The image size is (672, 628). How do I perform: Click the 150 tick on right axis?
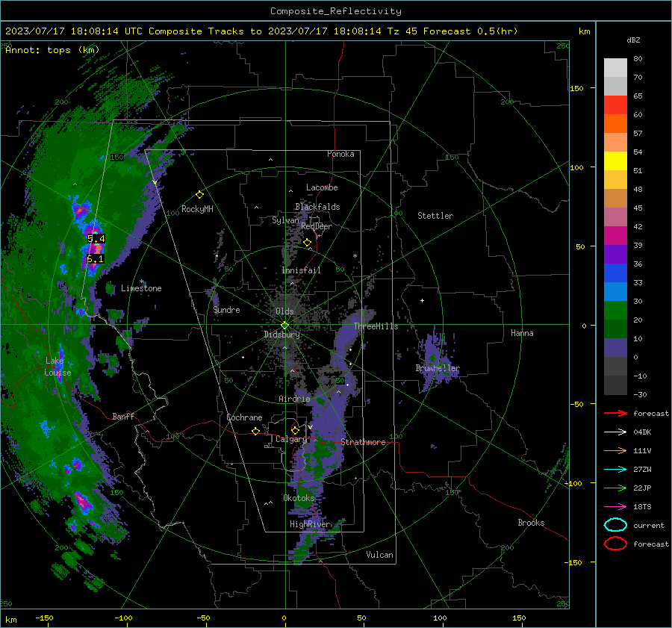pyautogui.click(x=576, y=88)
